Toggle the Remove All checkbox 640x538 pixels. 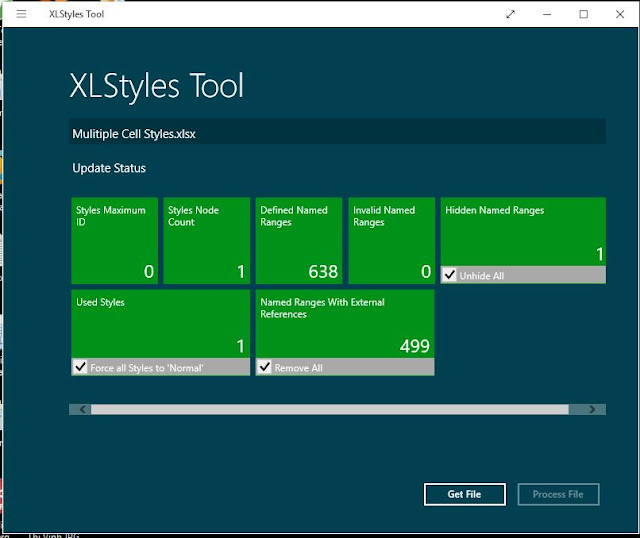point(264,367)
